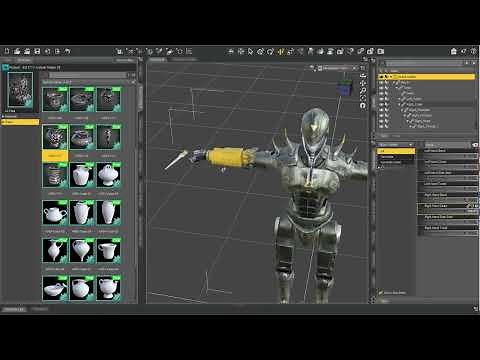The height and width of the screenshot is (360, 480).
Task: Toggle the eye on the second Scene tree row
Action: pos(381,82)
